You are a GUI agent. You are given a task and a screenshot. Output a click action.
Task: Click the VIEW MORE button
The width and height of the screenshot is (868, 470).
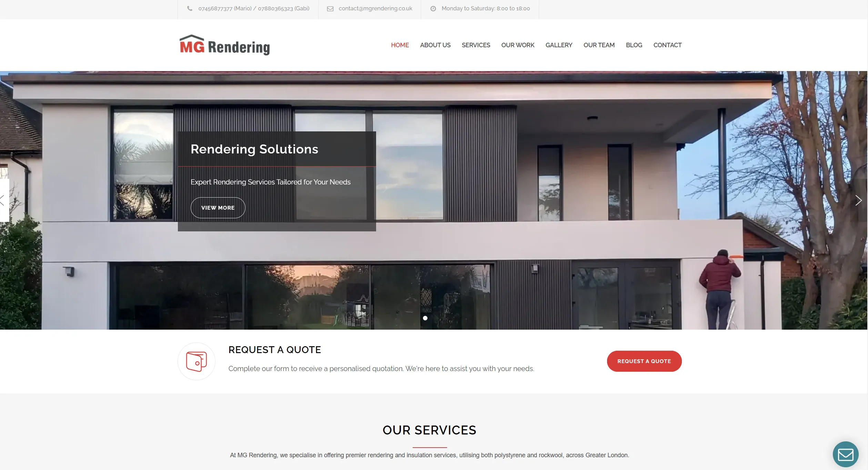pyautogui.click(x=218, y=208)
